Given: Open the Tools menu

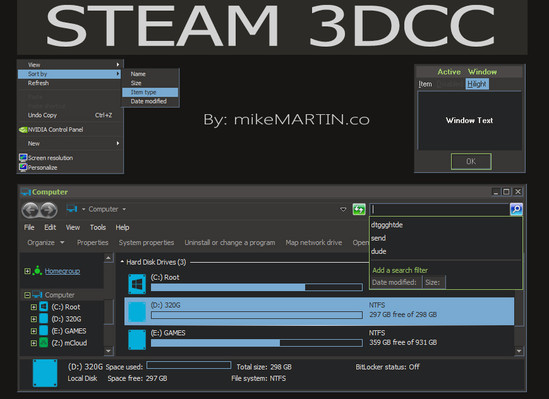Looking at the screenshot, I should click(98, 228).
